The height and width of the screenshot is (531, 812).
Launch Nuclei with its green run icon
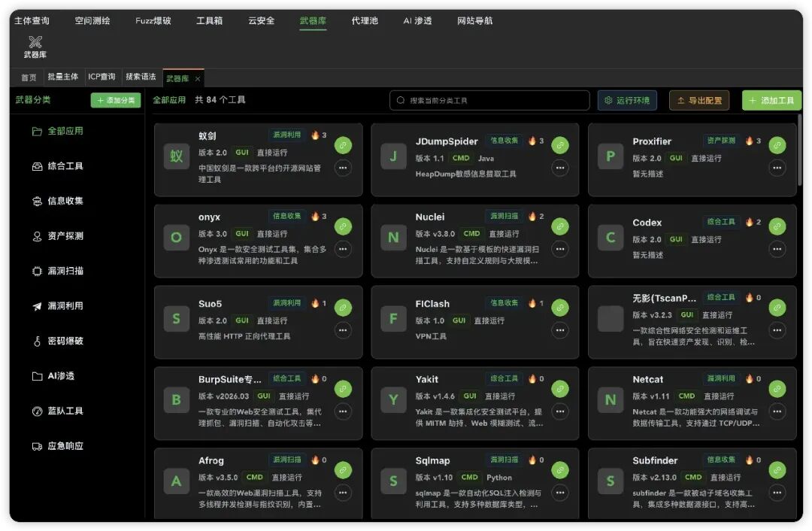click(560, 226)
